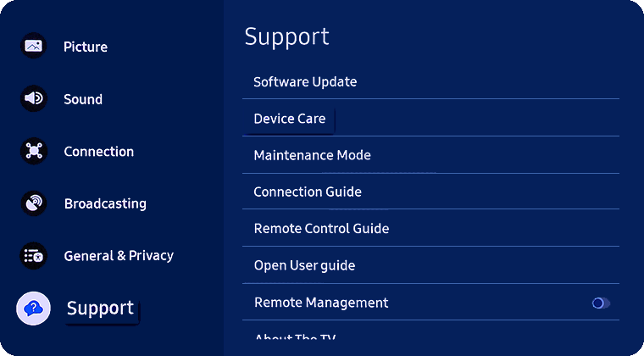Screen dimensions: 644x356
Task: Select the About The TV entry
Action: (x=296, y=338)
